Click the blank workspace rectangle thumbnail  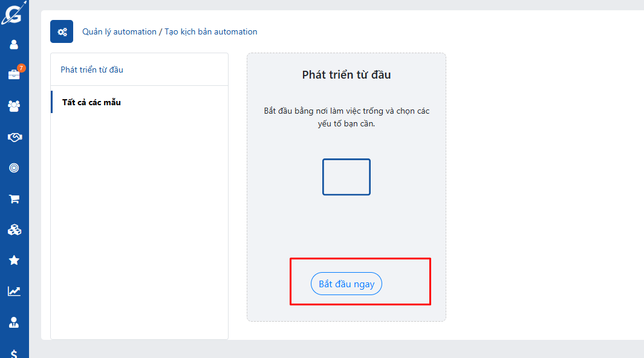click(x=346, y=177)
